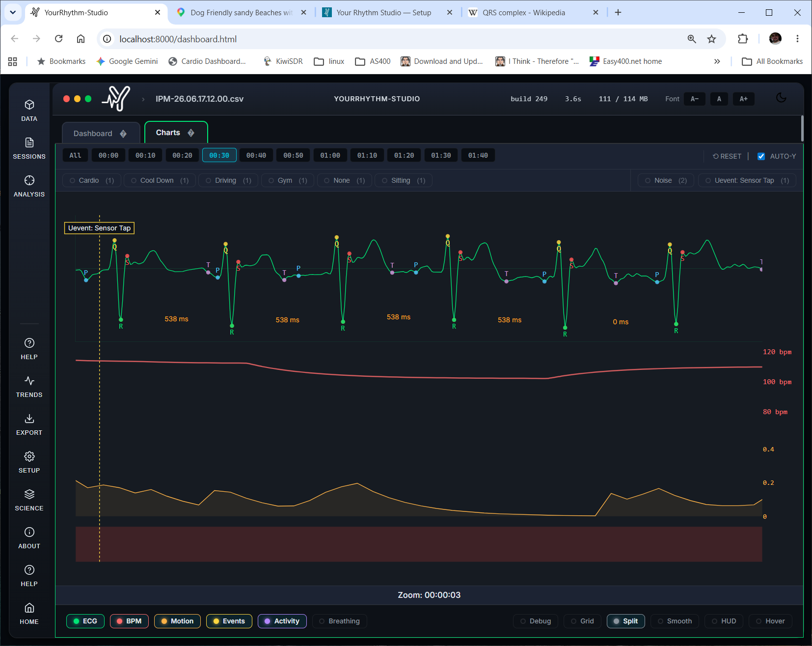The image size is (812, 646).
Task: Open ABOUT info in the sidebar
Action: (29, 538)
